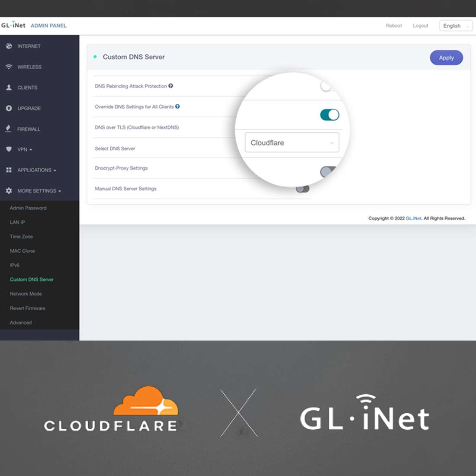Screen dimensions: 476x476
Task: Switch to the Network Mode settings page
Action: [26, 294]
